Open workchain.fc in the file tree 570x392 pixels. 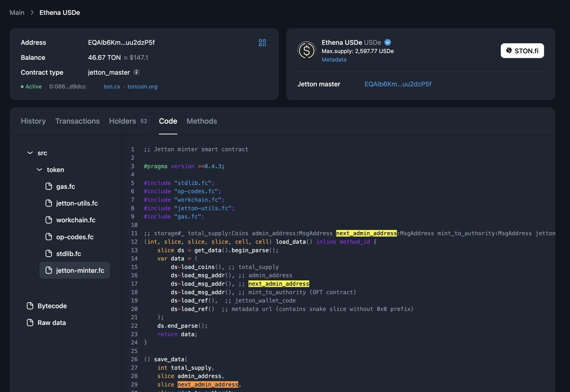pyautogui.click(x=76, y=220)
